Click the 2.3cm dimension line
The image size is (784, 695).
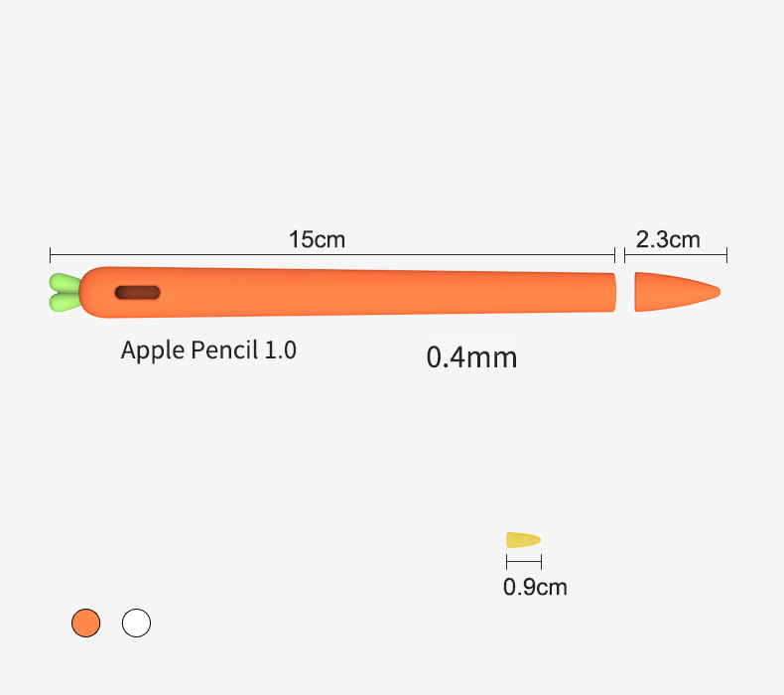click(676, 255)
